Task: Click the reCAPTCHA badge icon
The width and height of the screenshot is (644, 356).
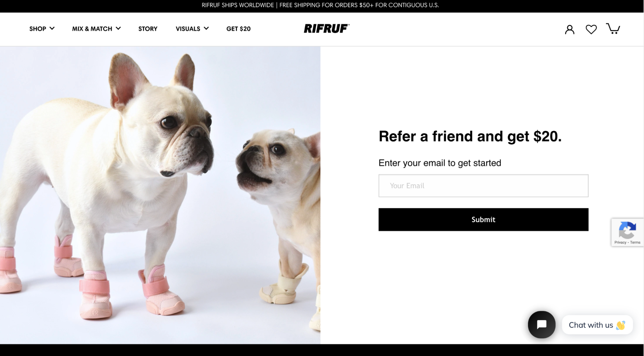Action: pos(627,230)
